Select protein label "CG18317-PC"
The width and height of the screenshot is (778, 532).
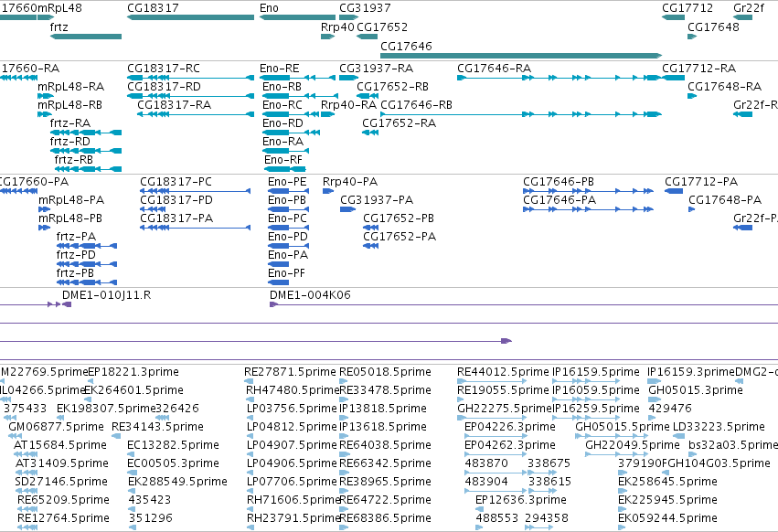click(176, 182)
